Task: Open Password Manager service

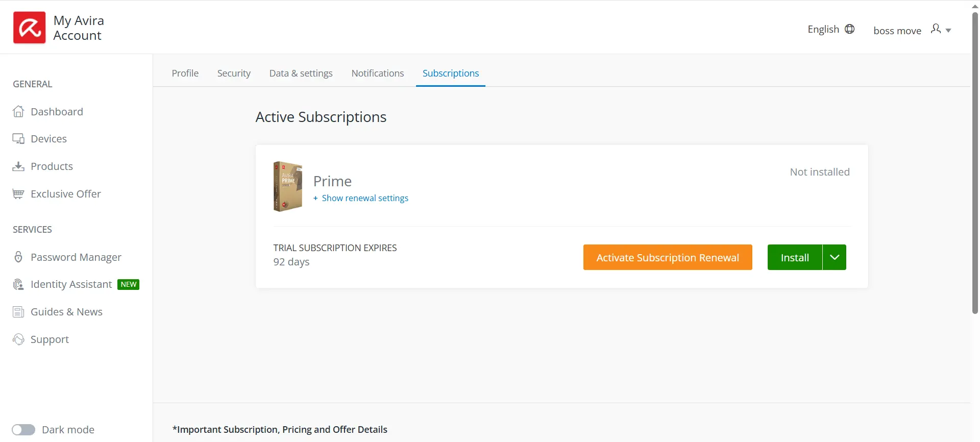Action: coord(76,257)
